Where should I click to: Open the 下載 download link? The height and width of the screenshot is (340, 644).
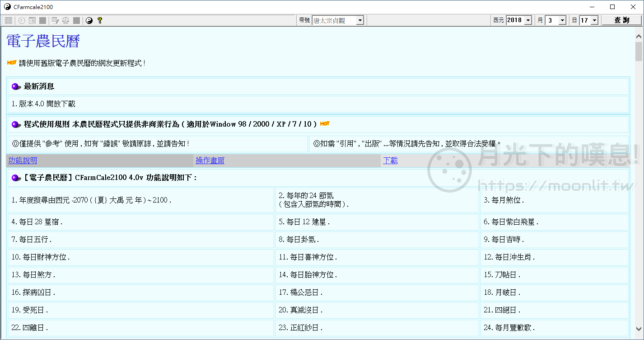click(390, 160)
